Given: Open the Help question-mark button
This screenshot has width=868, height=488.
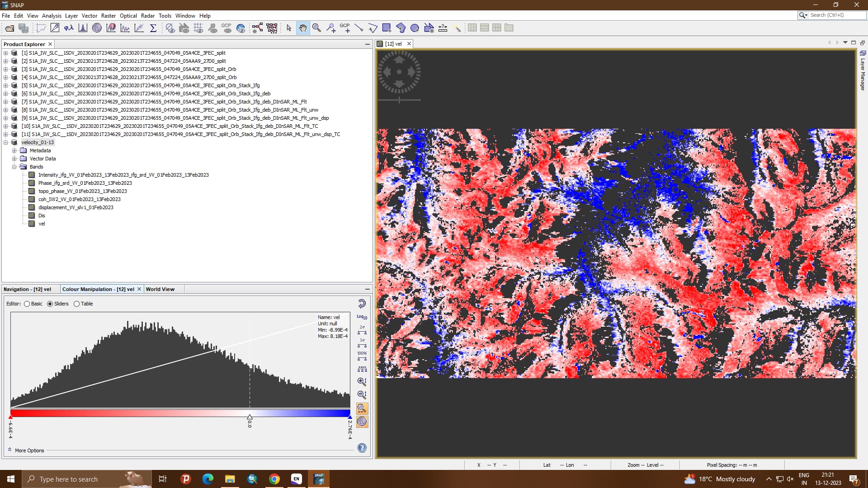Looking at the screenshot, I should tap(362, 448).
